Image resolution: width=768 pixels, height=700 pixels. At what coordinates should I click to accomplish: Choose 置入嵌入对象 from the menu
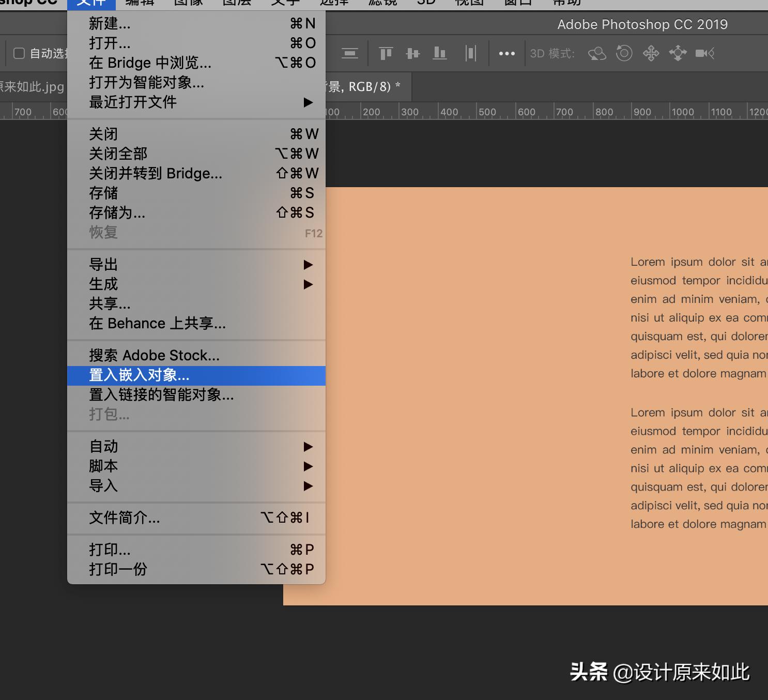[139, 375]
